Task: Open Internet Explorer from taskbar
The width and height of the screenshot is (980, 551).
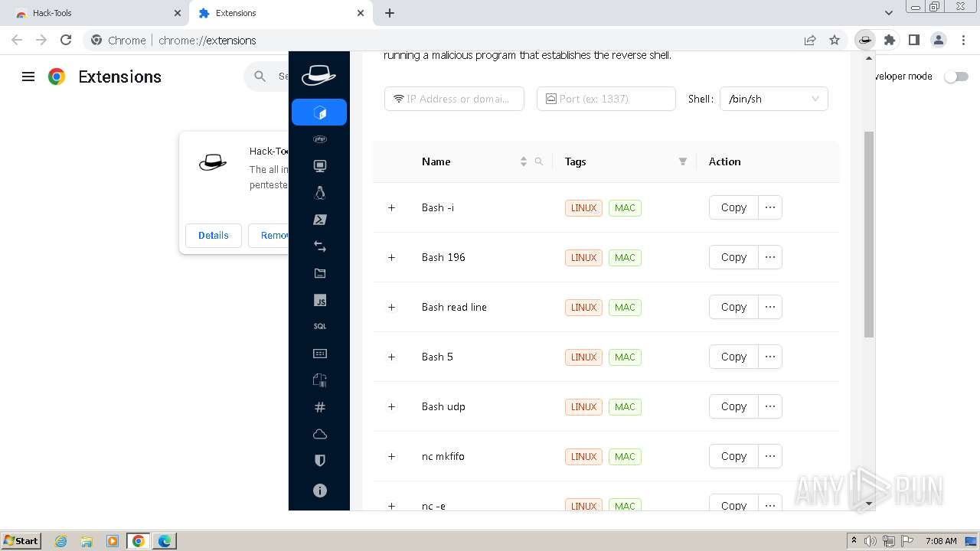Action: coord(60,541)
